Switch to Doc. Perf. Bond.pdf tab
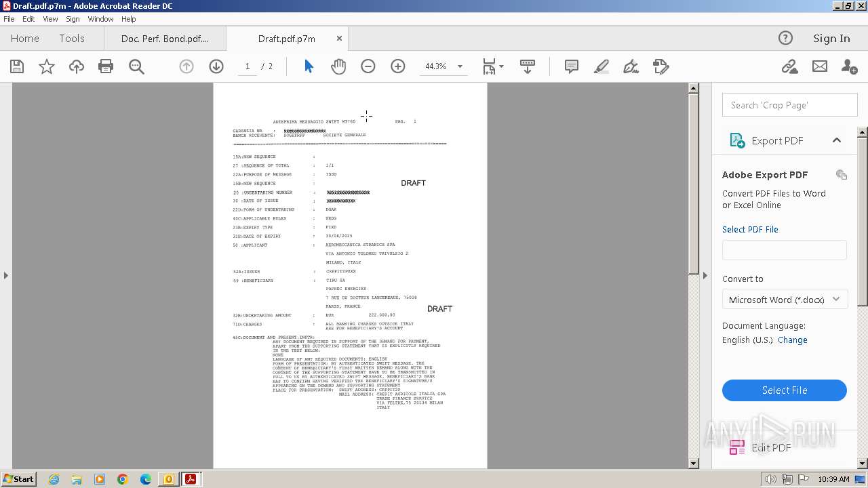Viewport: 868px width, 488px height. (x=165, y=39)
